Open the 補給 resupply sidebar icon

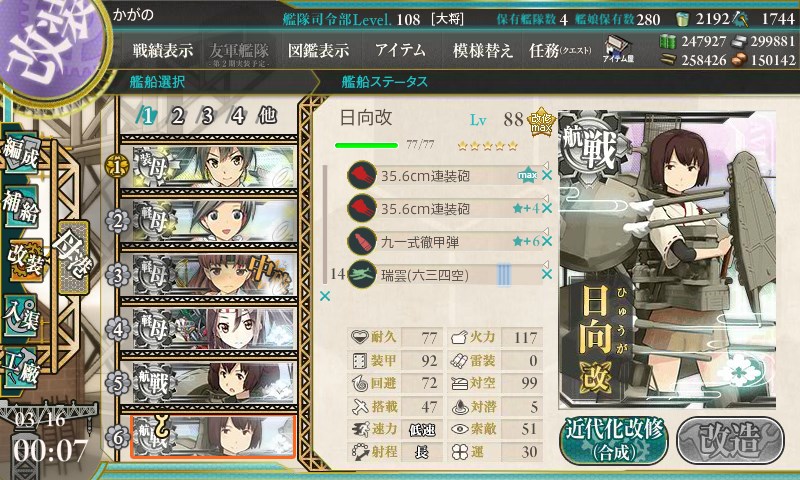(x=20, y=206)
